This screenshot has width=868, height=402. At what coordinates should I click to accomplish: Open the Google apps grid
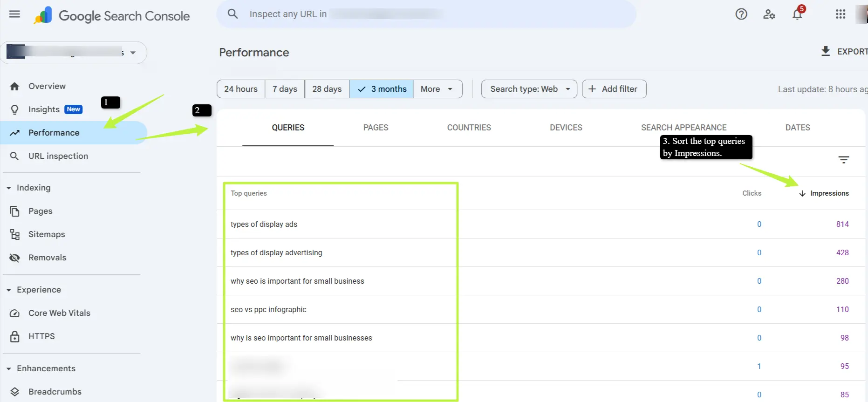[840, 14]
